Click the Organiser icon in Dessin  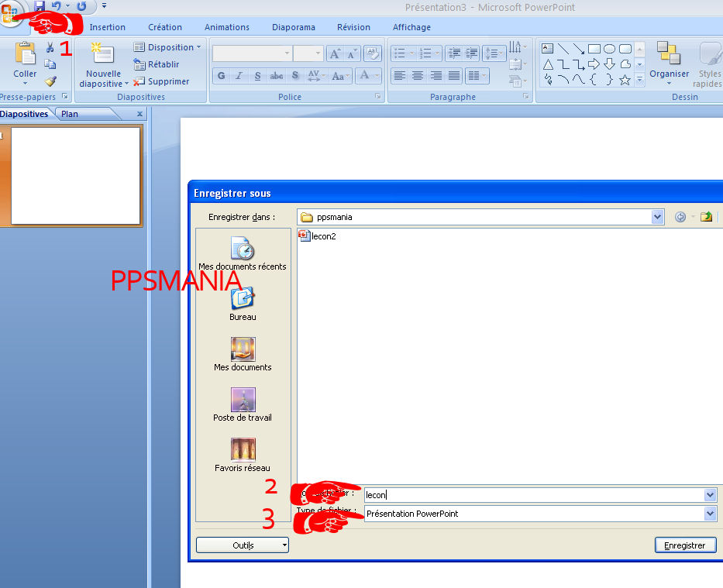(x=669, y=56)
